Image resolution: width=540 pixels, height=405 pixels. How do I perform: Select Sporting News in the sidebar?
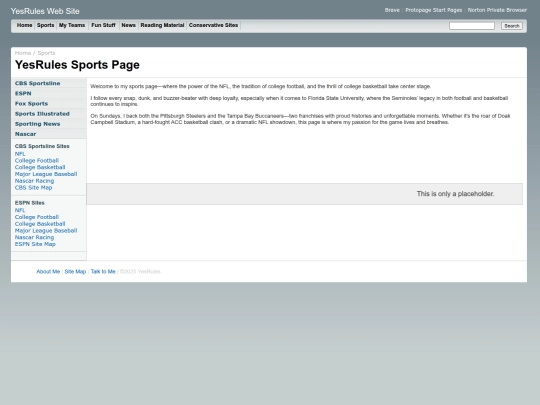pyautogui.click(x=49, y=124)
